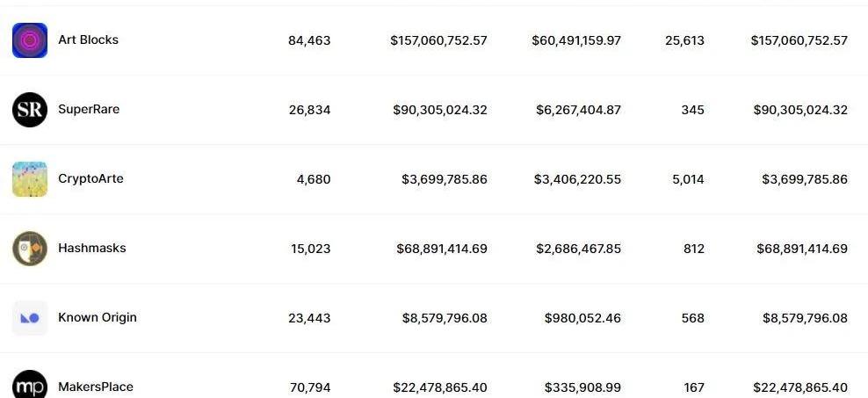Click SuperRare first $90,305,024.32 volume value

[x=440, y=110]
